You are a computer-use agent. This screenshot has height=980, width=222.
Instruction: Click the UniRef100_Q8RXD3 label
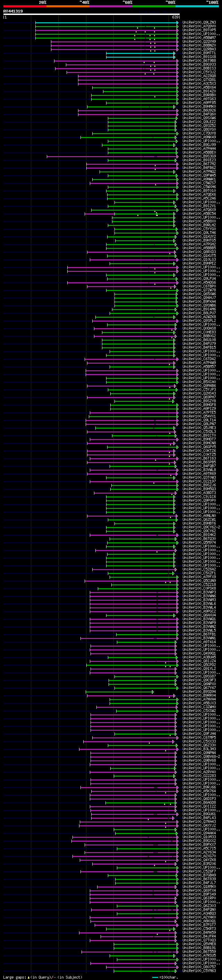click(199, 252)
